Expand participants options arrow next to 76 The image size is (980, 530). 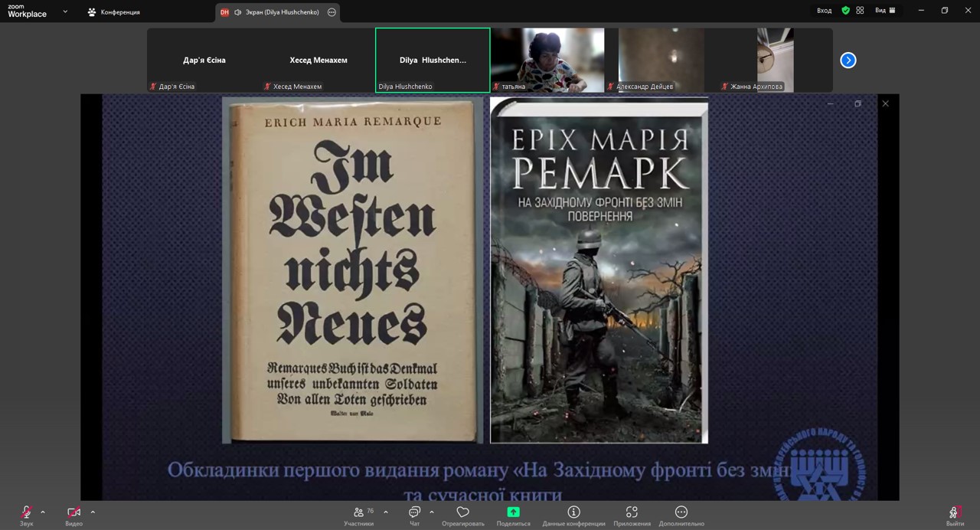tap(386, 512)
